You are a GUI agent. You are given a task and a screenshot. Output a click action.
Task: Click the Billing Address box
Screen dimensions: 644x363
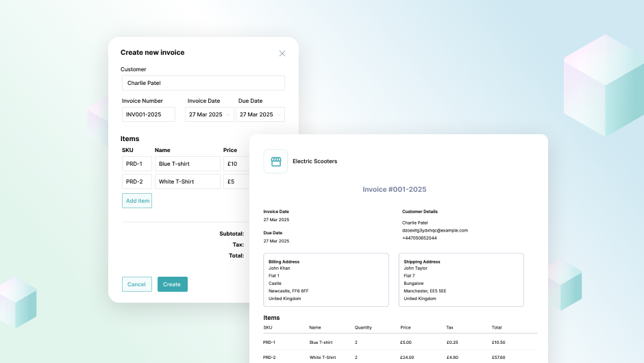326,279
